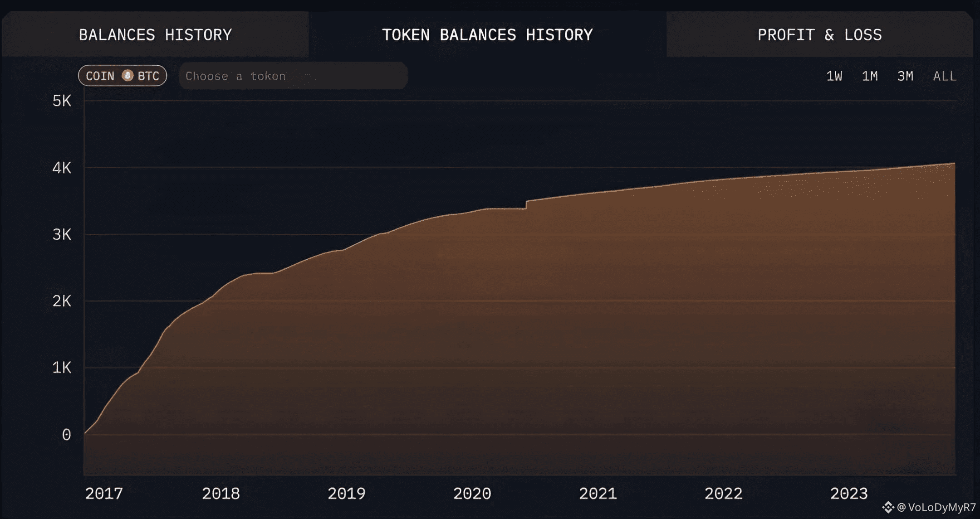Click the Choose a token field
This screenshot has width=980, height=519.
coord(293,76)
